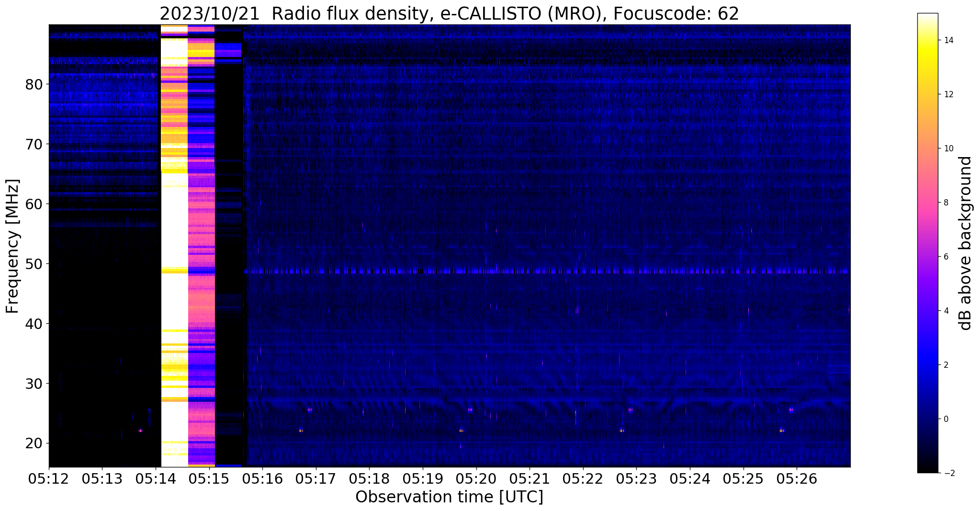980x511 pixels.
Task: Click the colorbar tick label 2
Action: [x=946, y=365]
